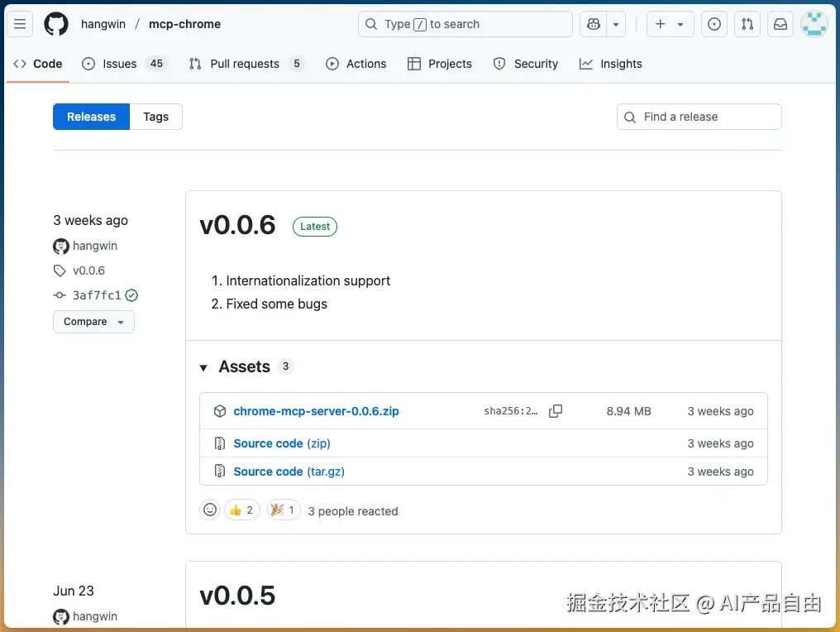The width and height of the screenshot is (840, 632).
Task: Click the package icon beside chrome-mcp-server zip
Action: (x=220, y=411)
